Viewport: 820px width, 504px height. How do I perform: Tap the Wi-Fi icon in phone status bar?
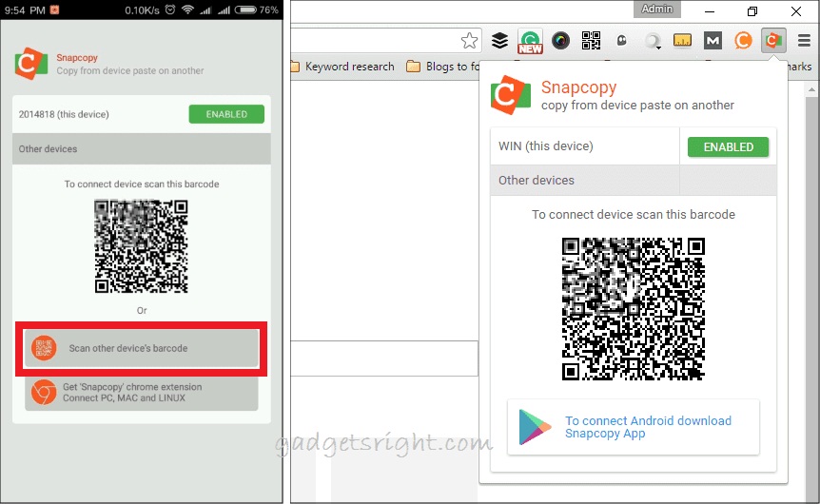pos(187,10)
